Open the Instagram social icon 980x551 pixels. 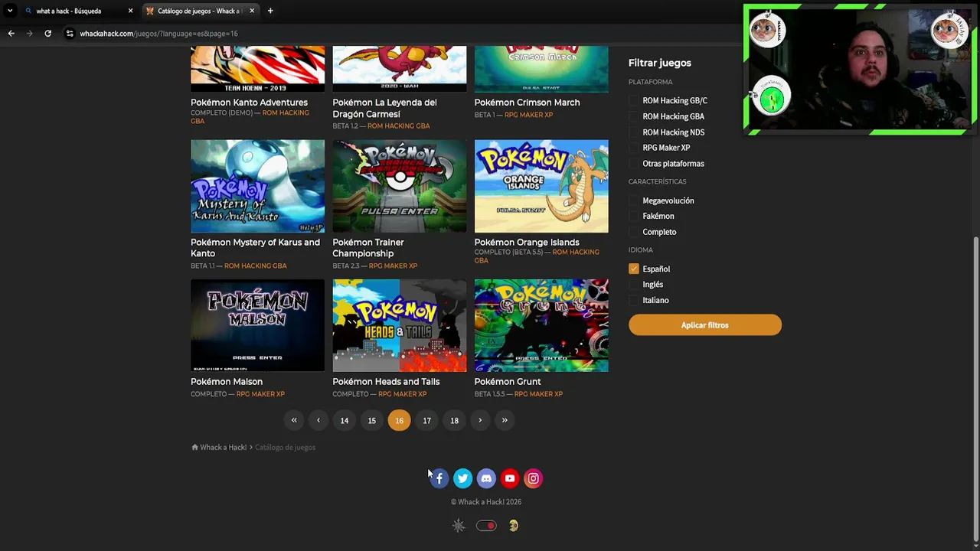533,478
